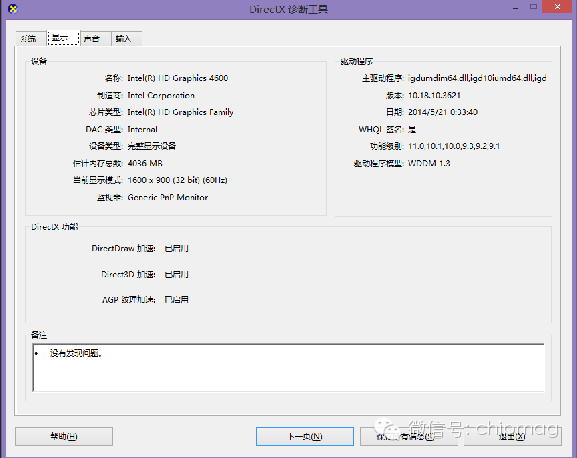Click the "版本:" driver label

(x=394, y=95)
